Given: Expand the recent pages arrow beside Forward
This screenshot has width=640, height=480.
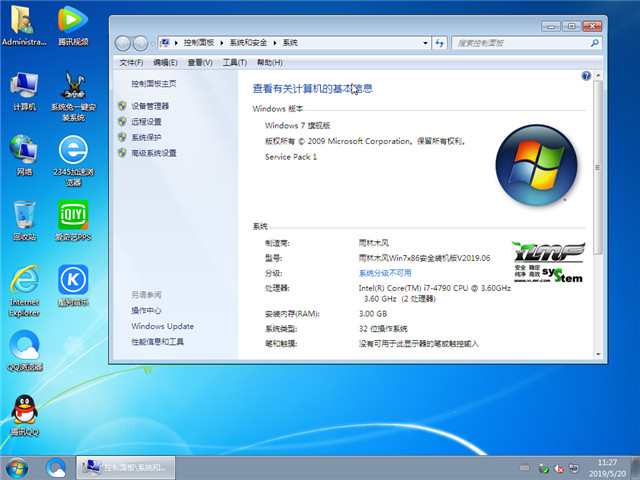Looking at the screenshot, I should [x=152, y=43].
